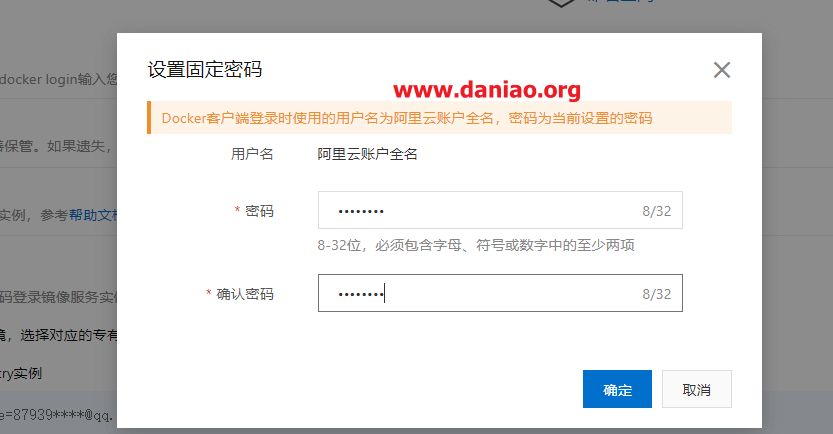The height and width of the screenshot is (434, 833).
Task: Click the 8/32 counter in the 密码 field
Action: point(657,211)
